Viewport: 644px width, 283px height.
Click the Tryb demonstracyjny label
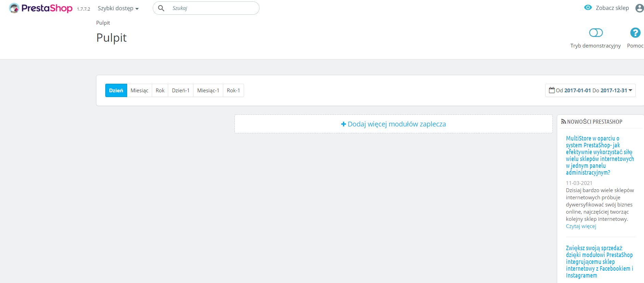[595, 46]
